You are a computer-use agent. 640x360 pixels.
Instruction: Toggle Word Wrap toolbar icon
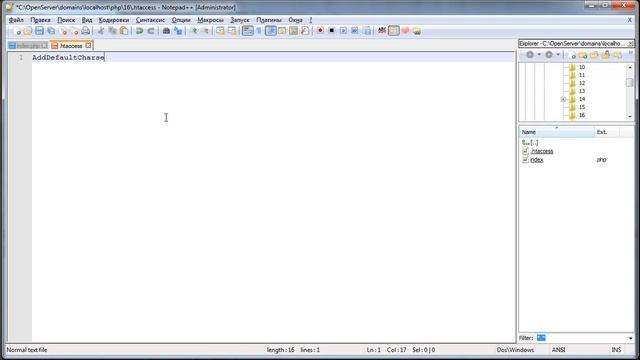click(x=247, y=31)
